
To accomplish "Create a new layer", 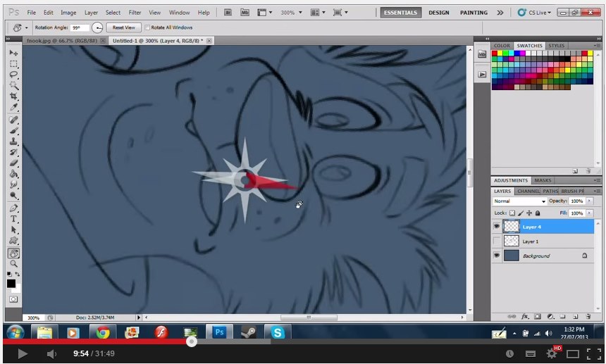I will pos(576,317).
